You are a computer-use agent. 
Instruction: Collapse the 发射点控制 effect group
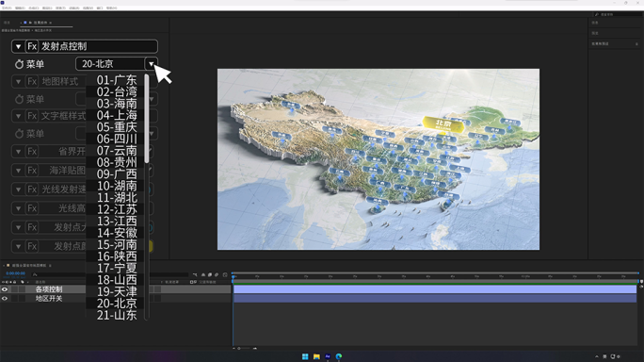pos(18,46)
